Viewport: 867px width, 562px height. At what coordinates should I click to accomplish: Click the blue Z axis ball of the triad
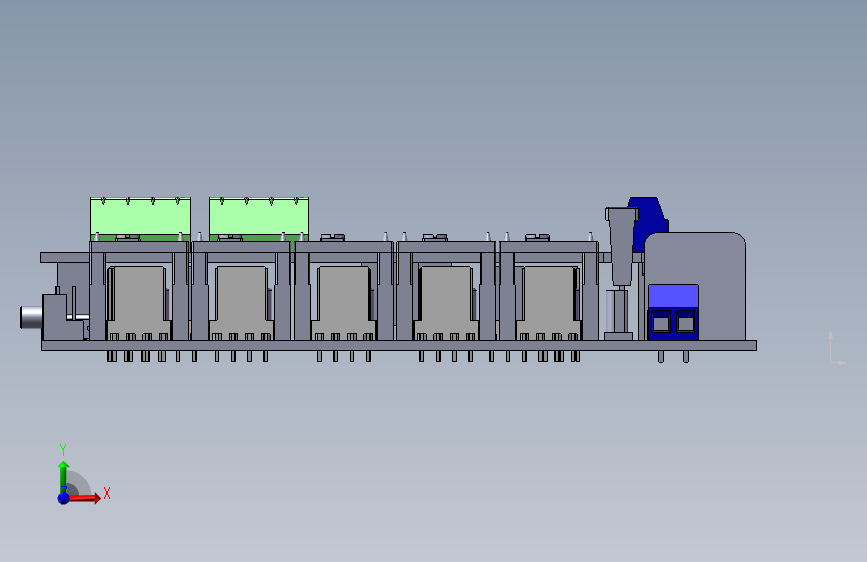pos(63,498)
